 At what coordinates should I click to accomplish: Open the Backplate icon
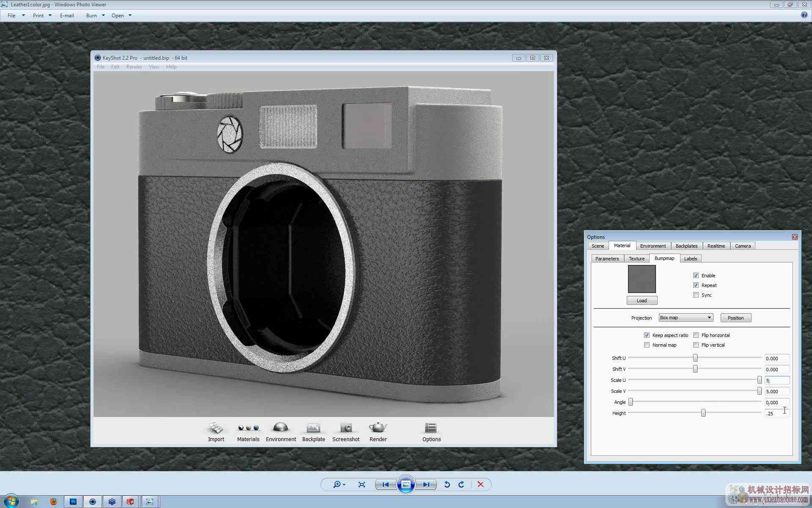point(313,428)
